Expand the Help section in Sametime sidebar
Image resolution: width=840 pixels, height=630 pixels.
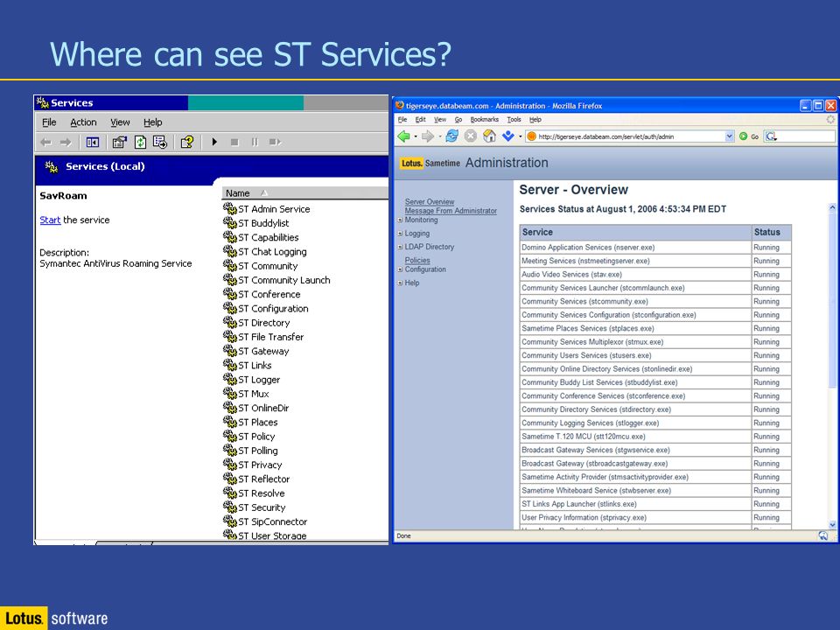(x=400, y=283)
